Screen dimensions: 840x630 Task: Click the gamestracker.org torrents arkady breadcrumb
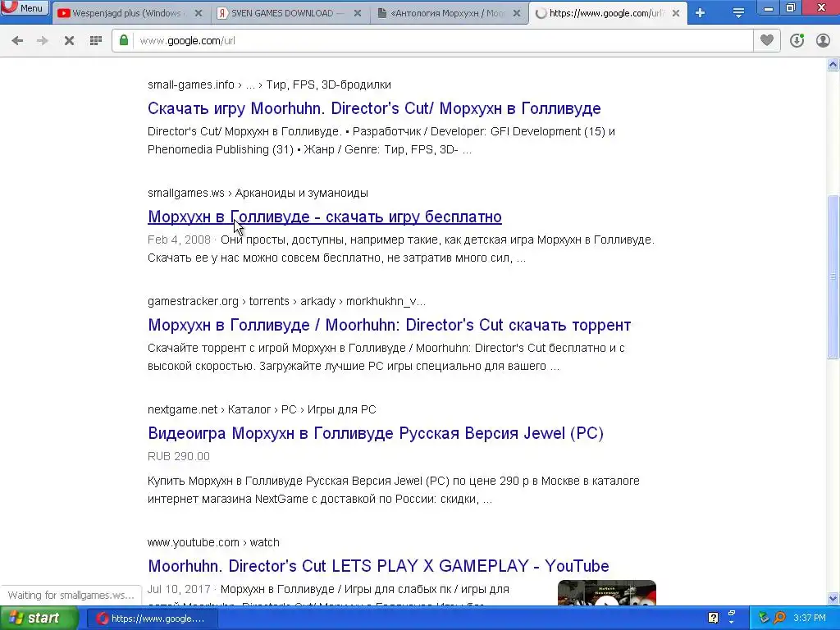[286, 301]
